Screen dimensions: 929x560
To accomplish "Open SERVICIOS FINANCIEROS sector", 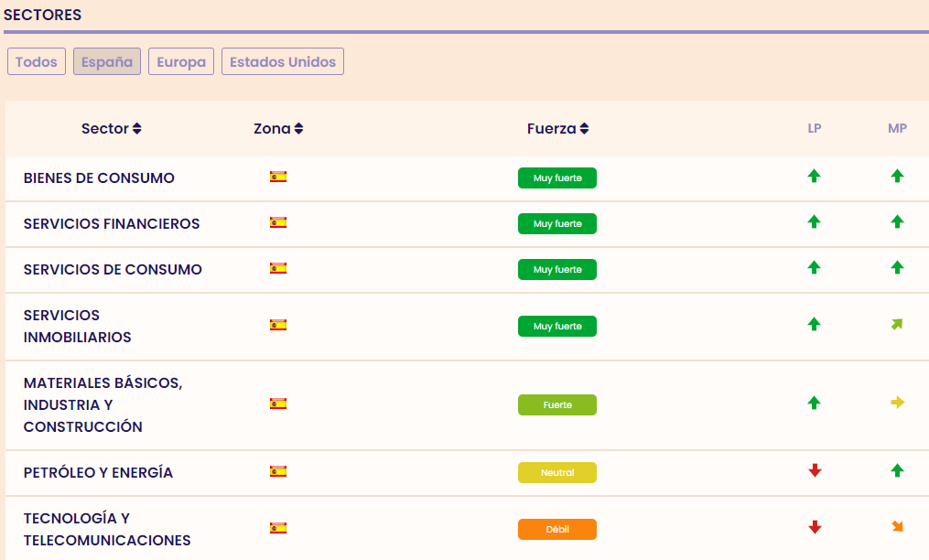I will pyautogui.click(x=112, y=224).
